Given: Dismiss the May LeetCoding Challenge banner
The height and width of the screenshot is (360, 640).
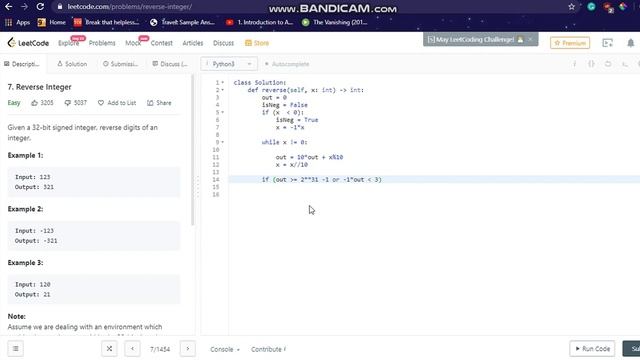Looking at the screenshot, I should 530,39.
